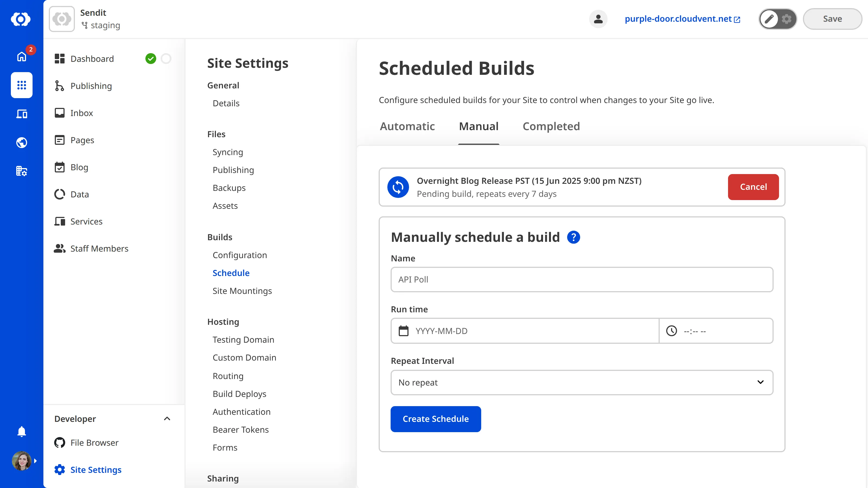This screenshot has width=868, height=488.
Task: Open notifications via the bell icon
Action: coord(21,431)
